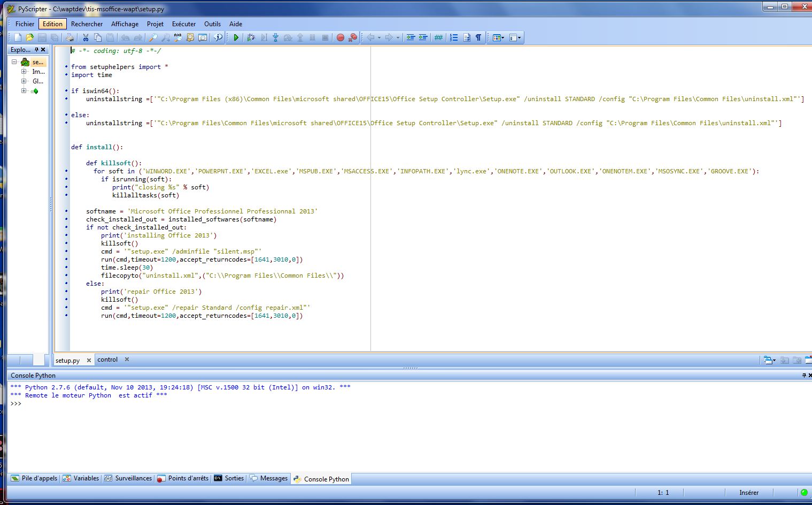Screen dimensions: 812x505
Task: Show the Variables panel
Action: (81, 478)
